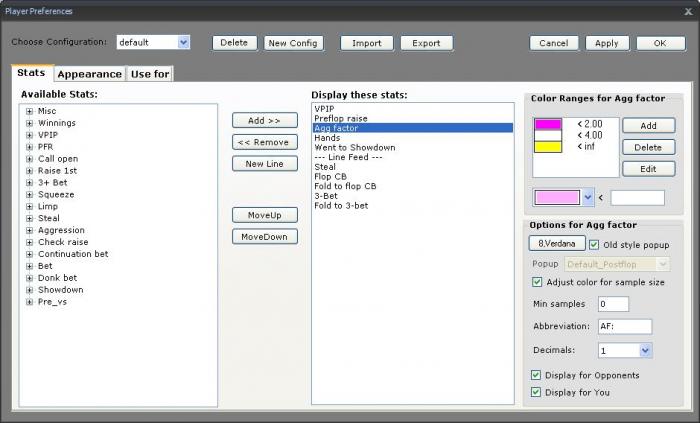The image size is (700, 423).
Task: Expand the Squeeze node
Action: [x=29, y=195]
